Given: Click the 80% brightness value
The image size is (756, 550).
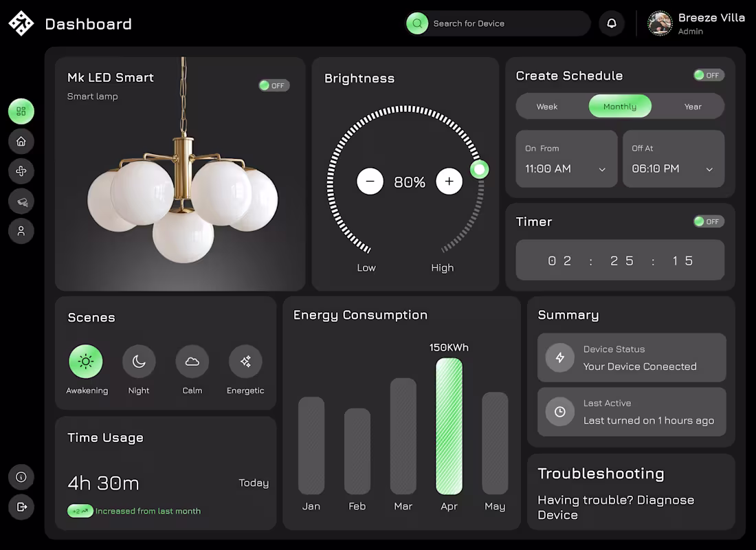Looking at the screenshot, I should click(410, 182).
